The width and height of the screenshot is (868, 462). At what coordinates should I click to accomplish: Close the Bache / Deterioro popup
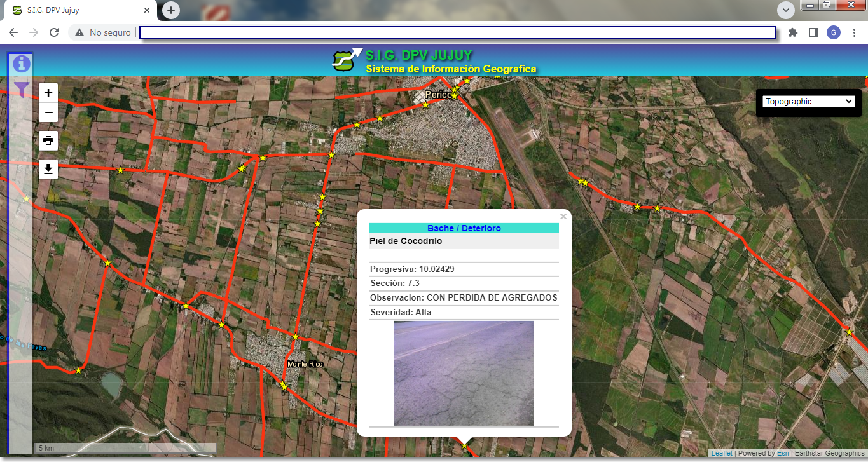click(x=563, y=217)
